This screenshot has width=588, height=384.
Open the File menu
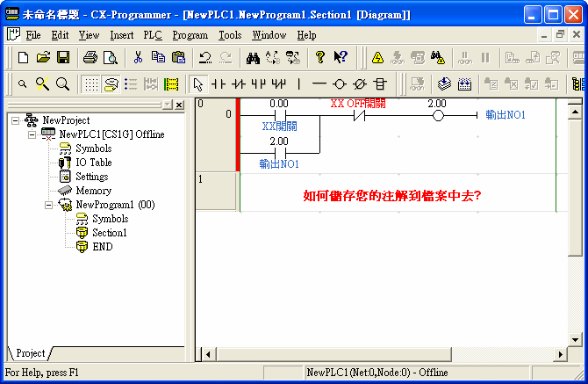click(33, 35)
